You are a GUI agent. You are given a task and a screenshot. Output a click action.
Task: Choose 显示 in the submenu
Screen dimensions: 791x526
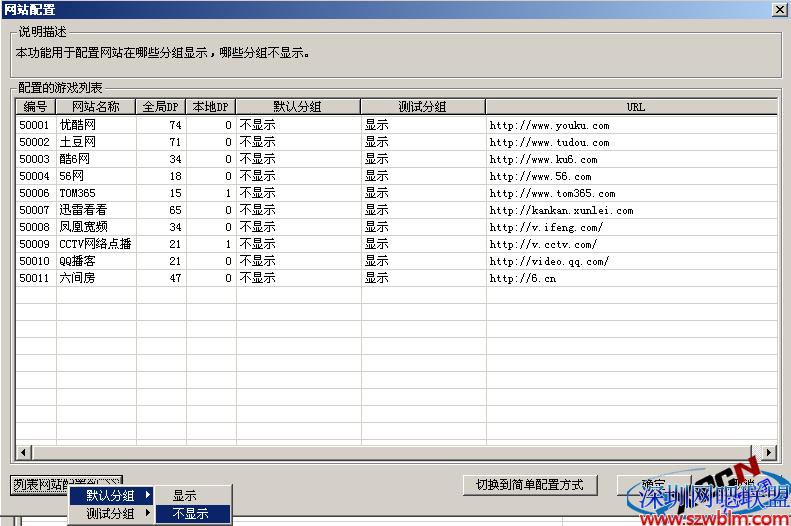[193, 495]
